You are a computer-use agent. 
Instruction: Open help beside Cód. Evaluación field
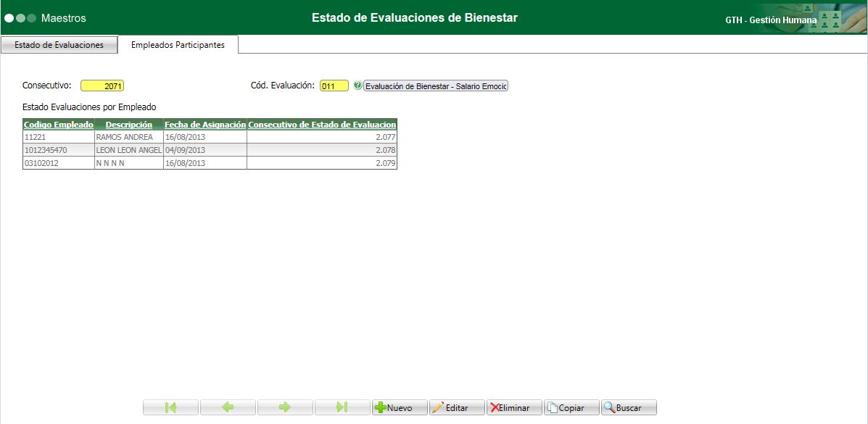(x=359, y=85)
